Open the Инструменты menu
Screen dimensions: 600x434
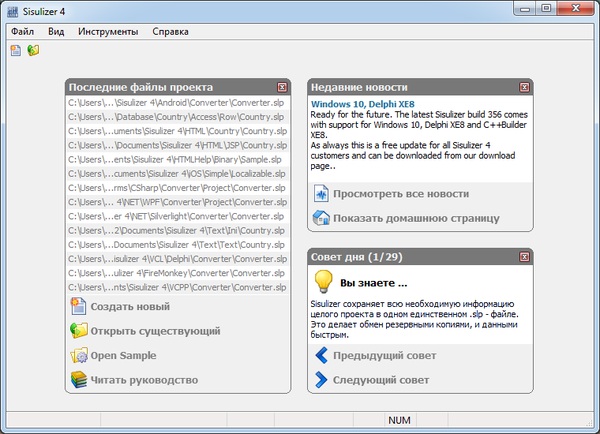(108, 32)
